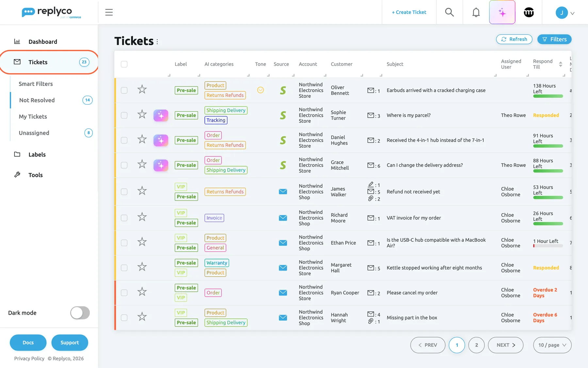588x368 pixels.
Task: Click the email source icon on James Walker row
Action: click(283, 192)
